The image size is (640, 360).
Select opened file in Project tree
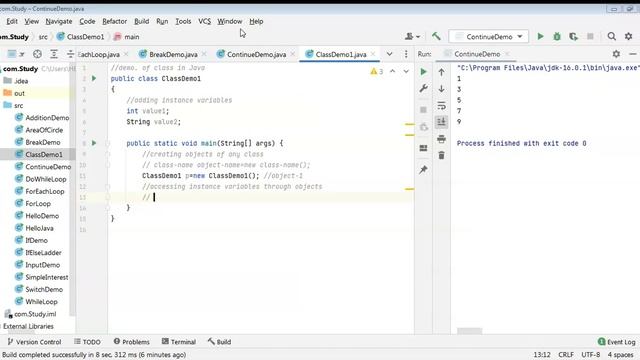tap(37, 54)
